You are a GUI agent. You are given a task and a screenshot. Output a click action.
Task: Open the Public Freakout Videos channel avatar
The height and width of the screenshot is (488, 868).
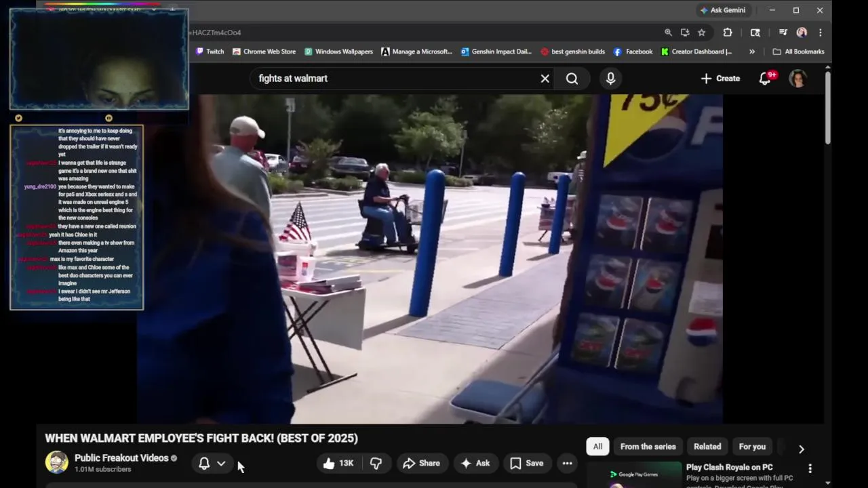click(56, 462)
